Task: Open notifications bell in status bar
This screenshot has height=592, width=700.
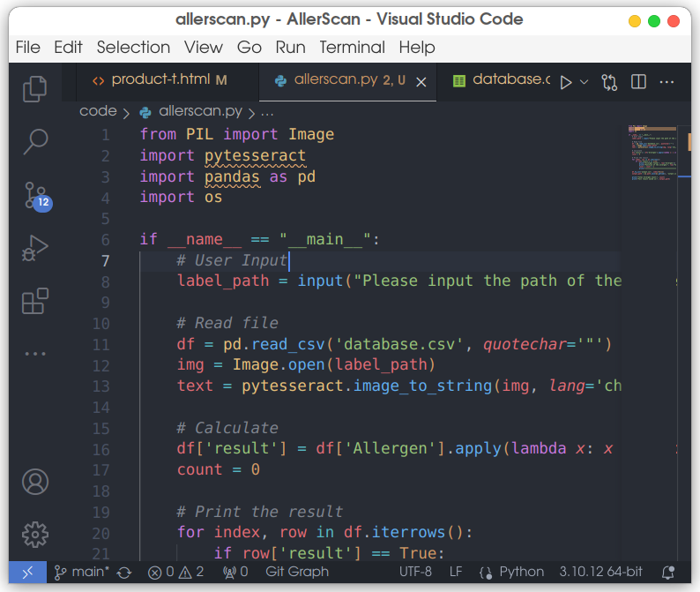Action: pyautogui.click(x=668, y=573)
